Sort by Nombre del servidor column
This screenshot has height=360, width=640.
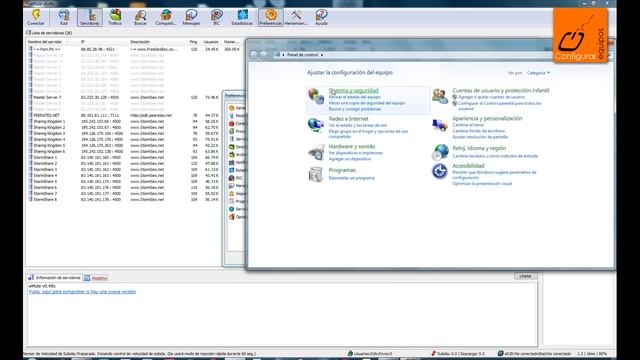[x=45, y=42]
